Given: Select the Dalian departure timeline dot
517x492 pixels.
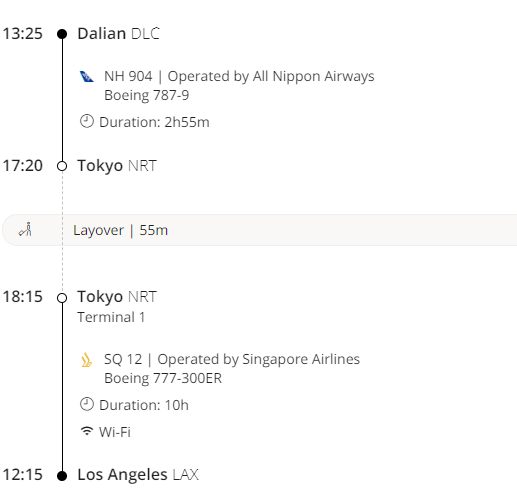Looking at the screenshot, I should point(62,34).
